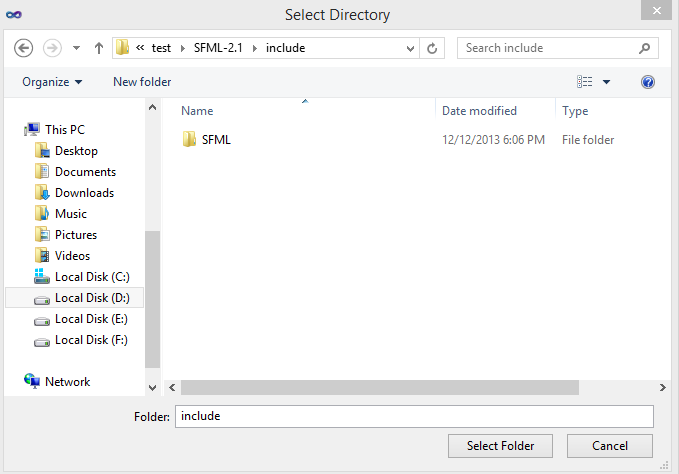Click the Downloads folder icon
The width and height of the screenshot is (679, 474).
click(x=42, y=192)
